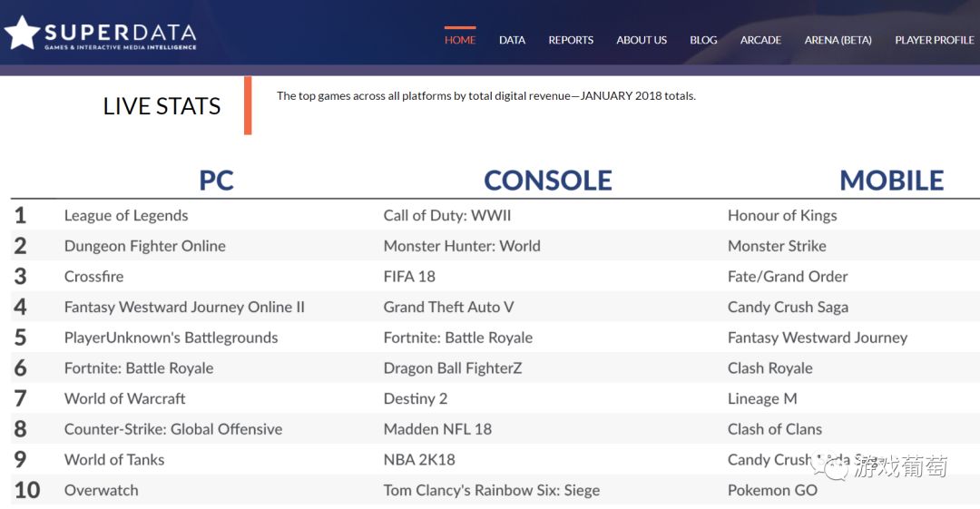This screenshot has height=509, width=980.
Task: Click the SuperData star logo
Action: [x=23, y=34]
